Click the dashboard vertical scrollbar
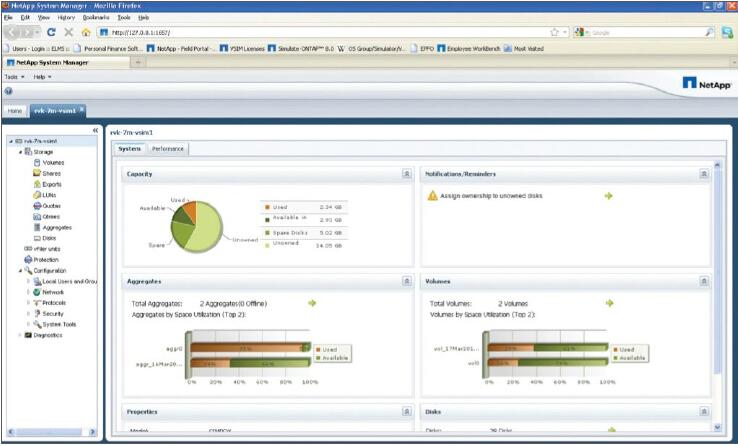Screen dimensions: 738x446 click(717, 296)
